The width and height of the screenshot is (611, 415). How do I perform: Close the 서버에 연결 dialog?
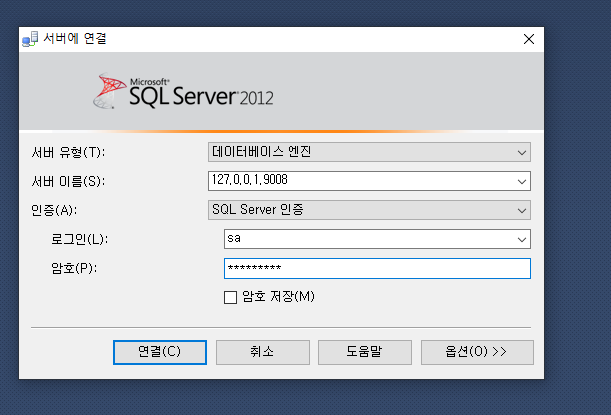point(529,39)
